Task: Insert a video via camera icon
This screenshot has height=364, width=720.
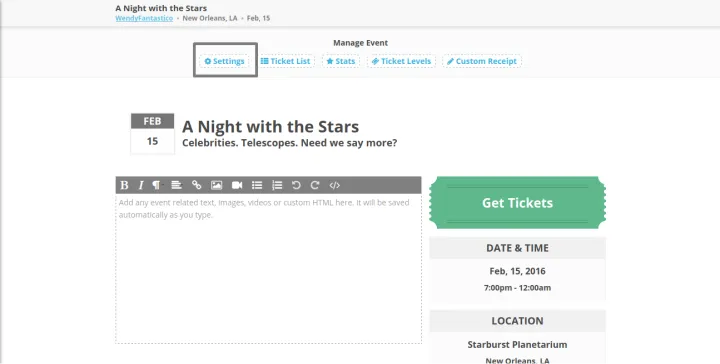Action: pos(237,185)
